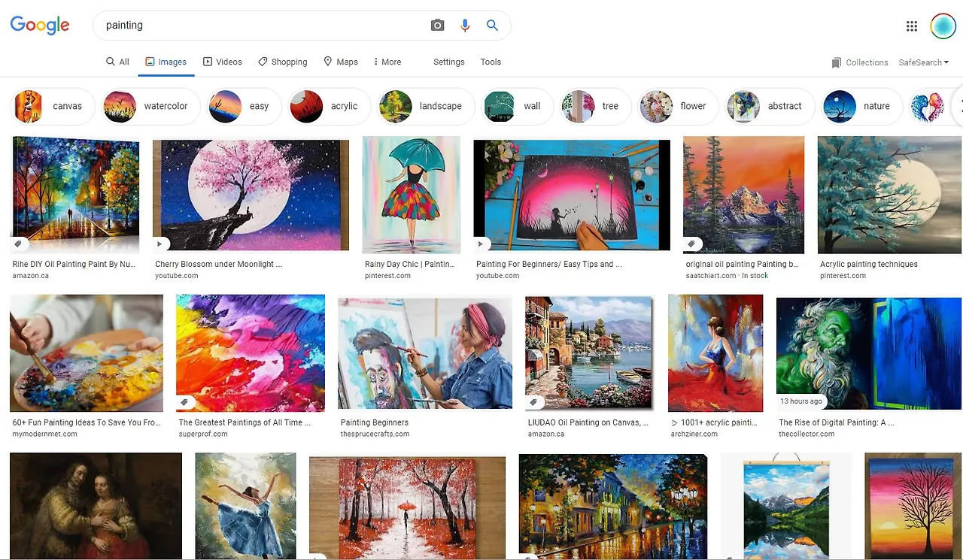The image size is (963, 560).
Task: Open the Painting For Beginners thumbnail
Action: pyautogui.click(x=572, y=195)
